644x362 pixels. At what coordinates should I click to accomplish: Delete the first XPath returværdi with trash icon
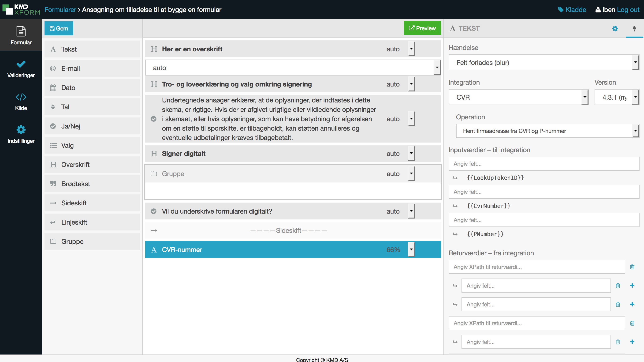[x=632, y=267]
